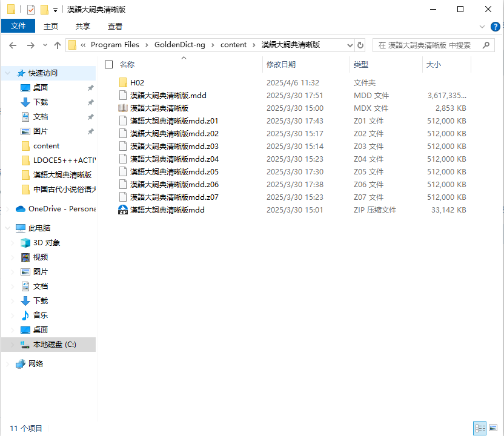Open Quick Access Toolbar customize arrow

(x=55, y=10)
